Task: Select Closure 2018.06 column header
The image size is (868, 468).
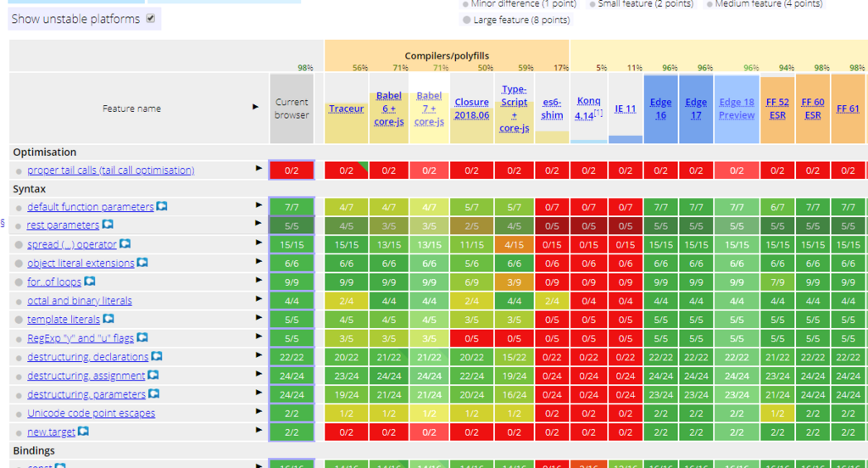Action: pyautogui.click(x=471, y=109)
